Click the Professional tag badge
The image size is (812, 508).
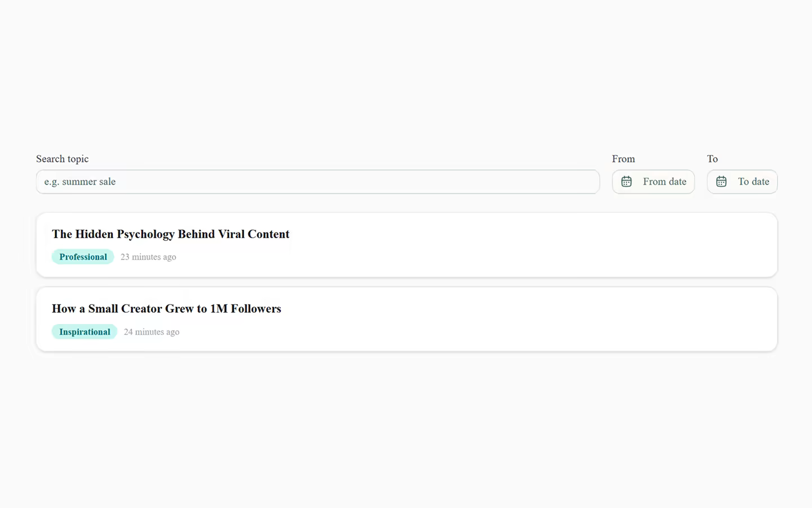(x=83, y=257)
